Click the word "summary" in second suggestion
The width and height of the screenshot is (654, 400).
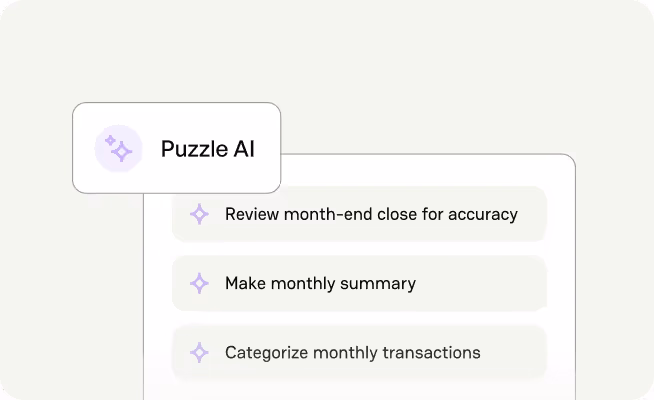pos(380,283)
